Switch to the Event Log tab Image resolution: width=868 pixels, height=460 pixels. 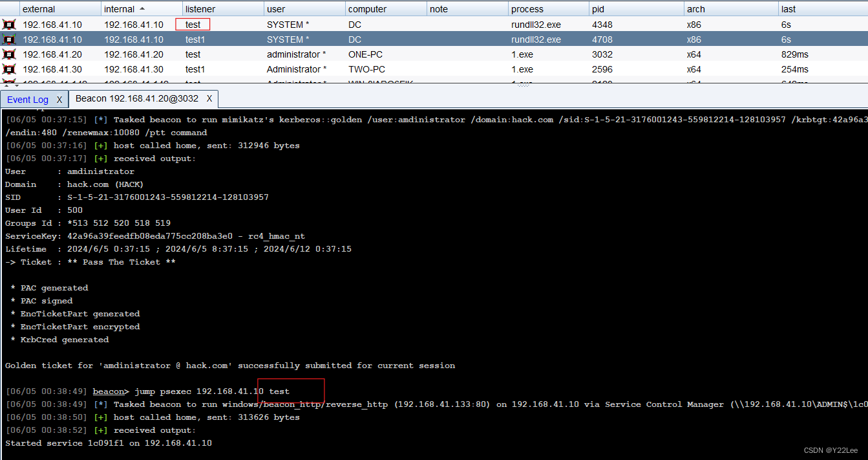click(28, 100)
